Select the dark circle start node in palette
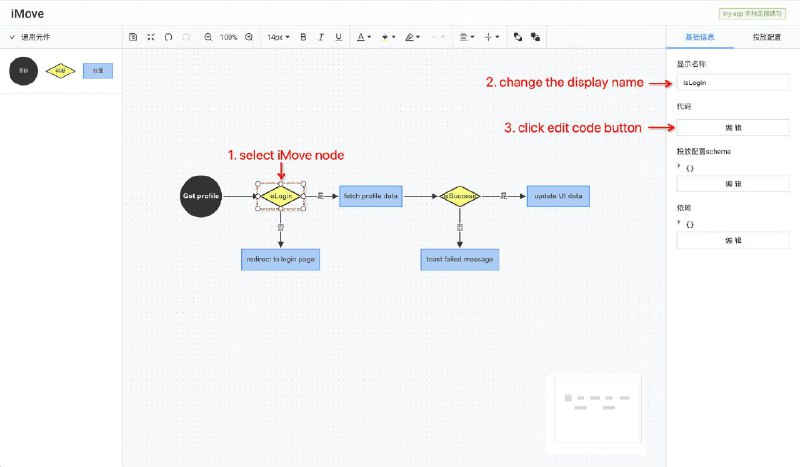Screen dimensions: 800x467 [x=23, y=71]
